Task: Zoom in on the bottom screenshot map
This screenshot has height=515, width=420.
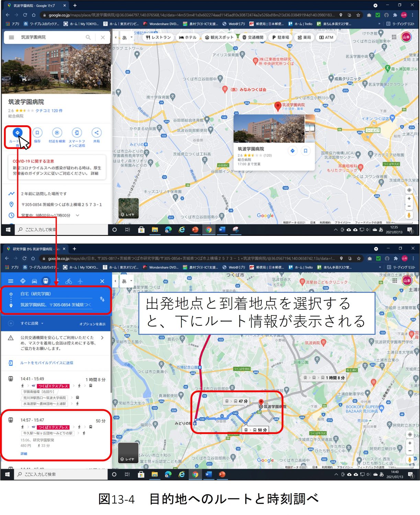Action: click(410, 443)
